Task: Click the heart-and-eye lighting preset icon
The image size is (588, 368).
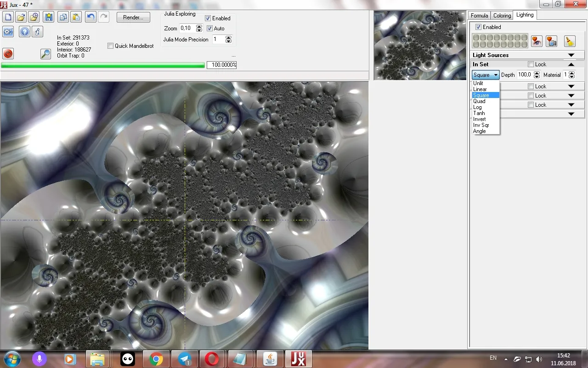Action: [536, 41]
